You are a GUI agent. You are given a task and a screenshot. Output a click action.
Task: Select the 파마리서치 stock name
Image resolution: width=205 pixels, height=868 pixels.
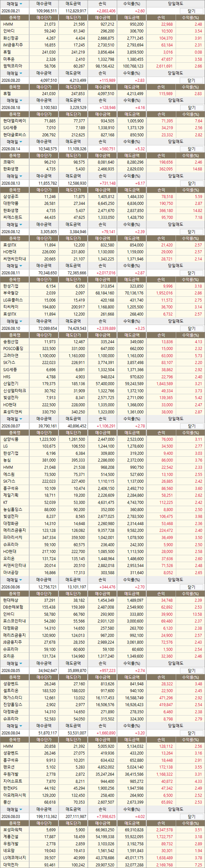pos(13,537)
